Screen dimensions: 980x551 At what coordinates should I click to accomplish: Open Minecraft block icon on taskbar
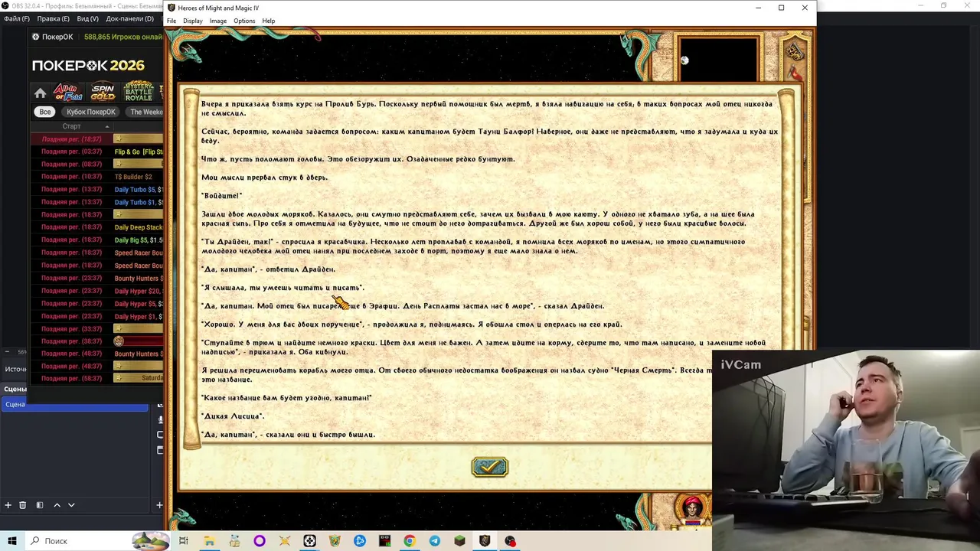459,541
